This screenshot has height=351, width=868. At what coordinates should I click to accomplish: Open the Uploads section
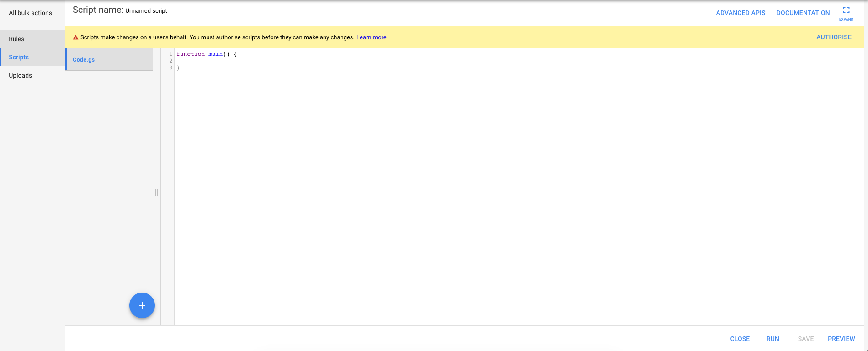pos(20,75)
